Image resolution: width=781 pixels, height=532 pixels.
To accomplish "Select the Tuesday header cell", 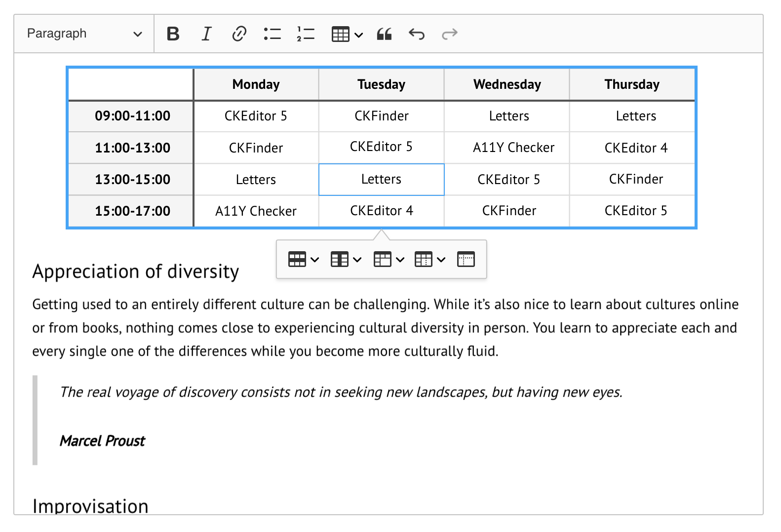I will pyautogui.click(x=382, y=84).
